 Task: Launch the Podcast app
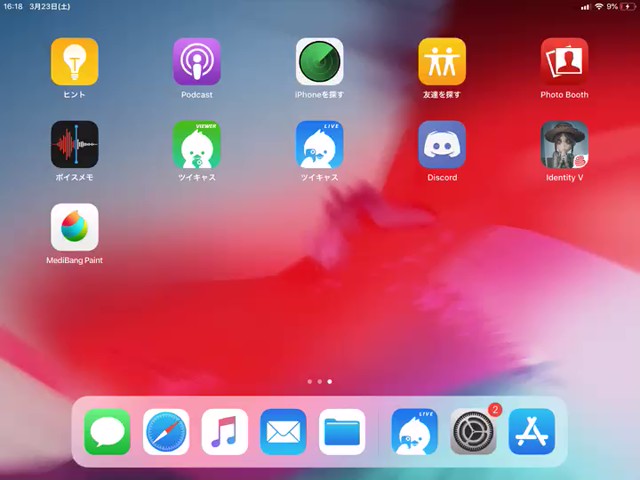[x=197, y=62]
